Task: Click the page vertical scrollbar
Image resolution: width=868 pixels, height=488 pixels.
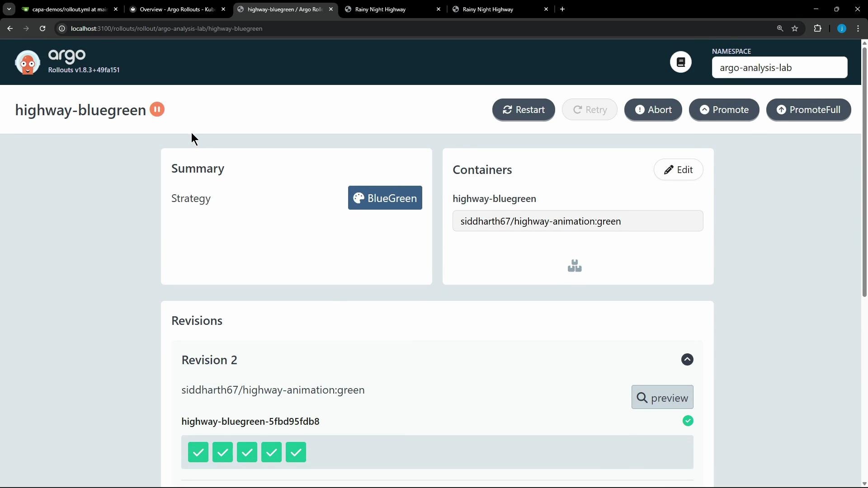Action: point(864,172)
